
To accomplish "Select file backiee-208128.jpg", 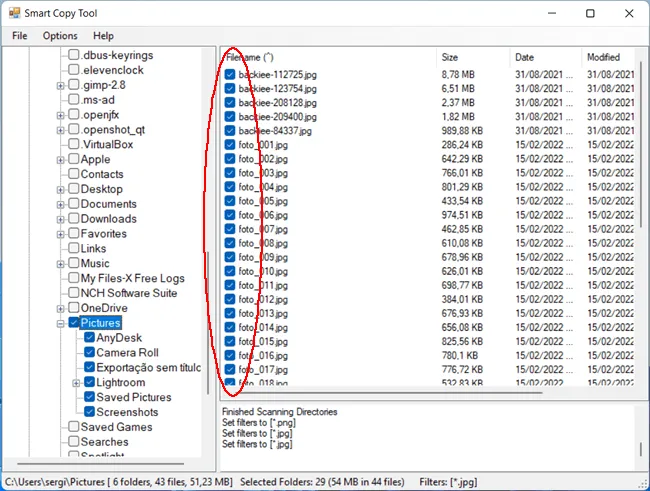I will (277, 103).
